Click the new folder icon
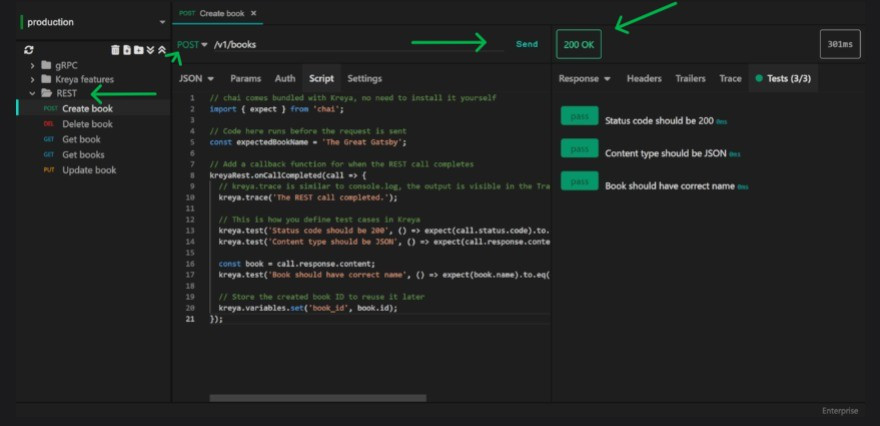The width and height of the screenshot is (880, 426). click(138, 50)
